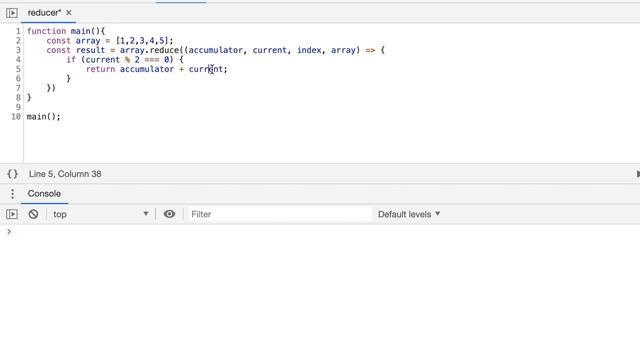Image resolution: width=640 pixels, height=360 pixels.
Task: Click the console prompt chevron
Action: [9, 232]
